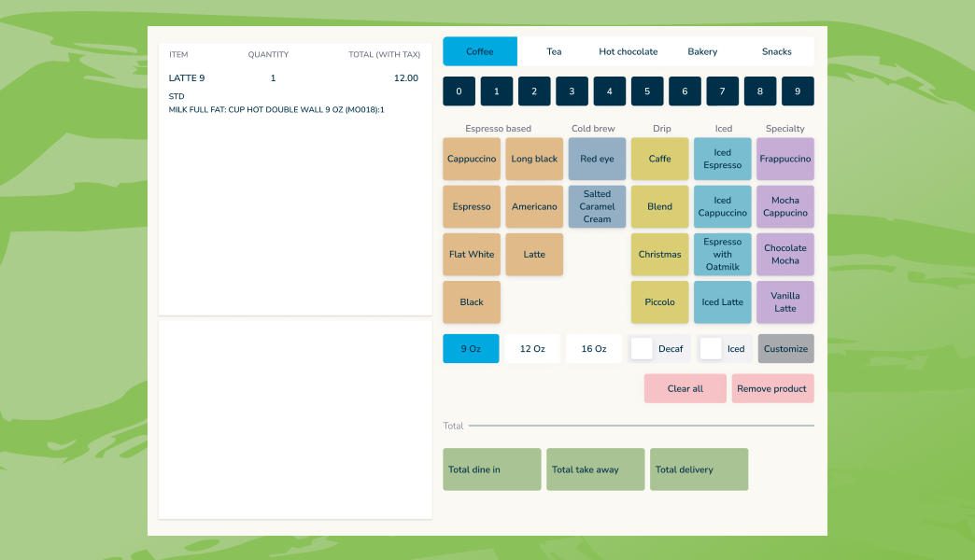Choose the Mocha Cappucino tile
Image resolution: width=975 pixels, height=560 pixels.
point(785,206)
